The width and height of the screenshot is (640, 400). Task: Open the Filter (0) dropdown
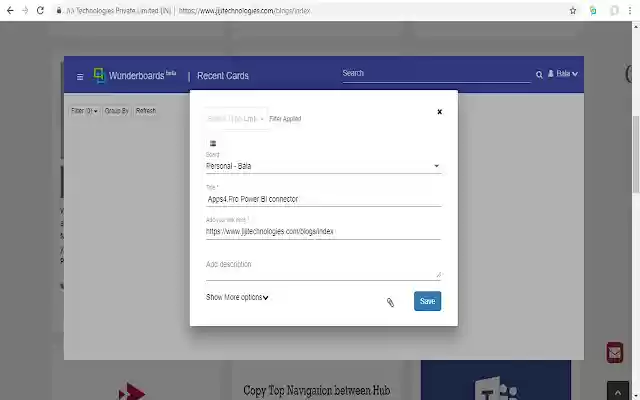click(x=84, y=111)
